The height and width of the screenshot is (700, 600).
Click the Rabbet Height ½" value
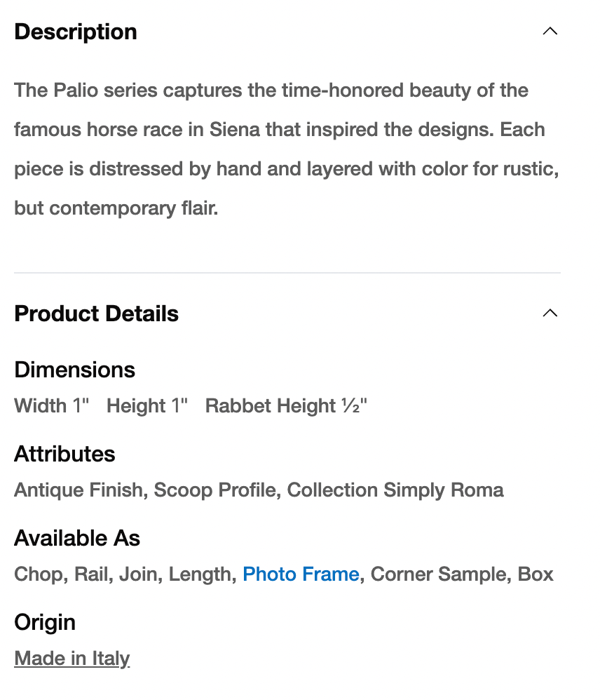click(x=286, y=406)
